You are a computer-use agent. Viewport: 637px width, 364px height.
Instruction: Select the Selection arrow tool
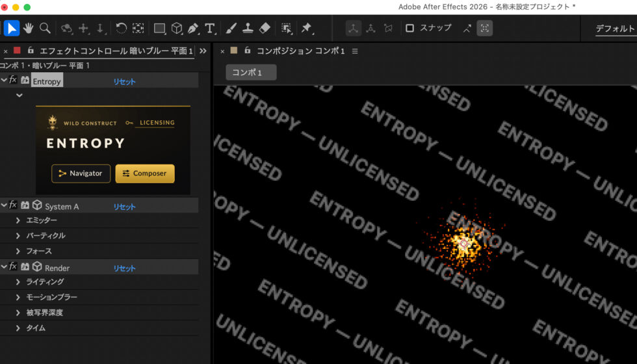pos(12,28)
